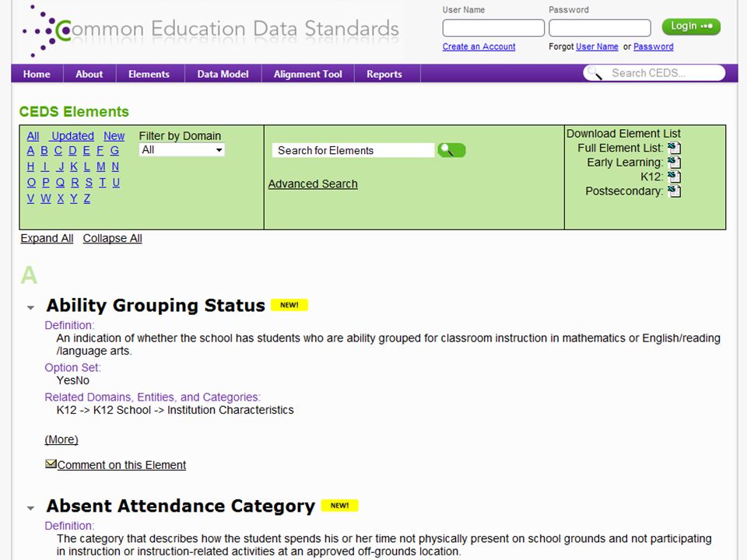
Task: Jump to letter P elements
Action: point(46,182)
